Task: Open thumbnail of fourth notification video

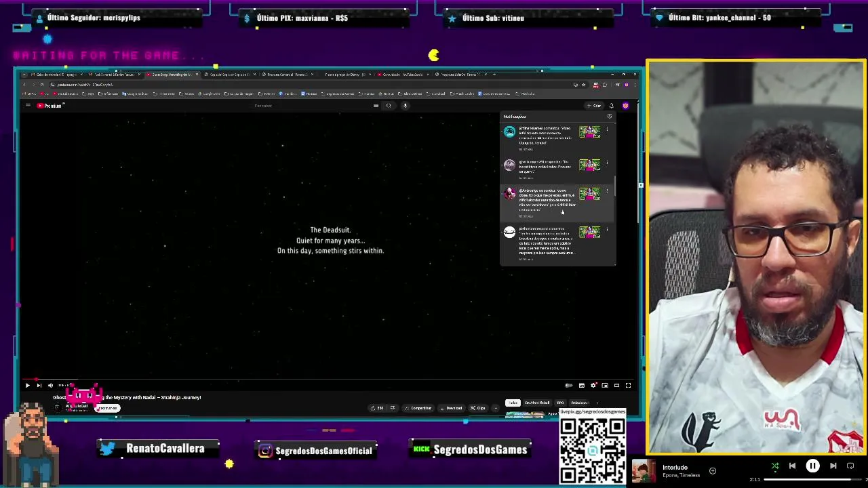Action: (589, 232)
